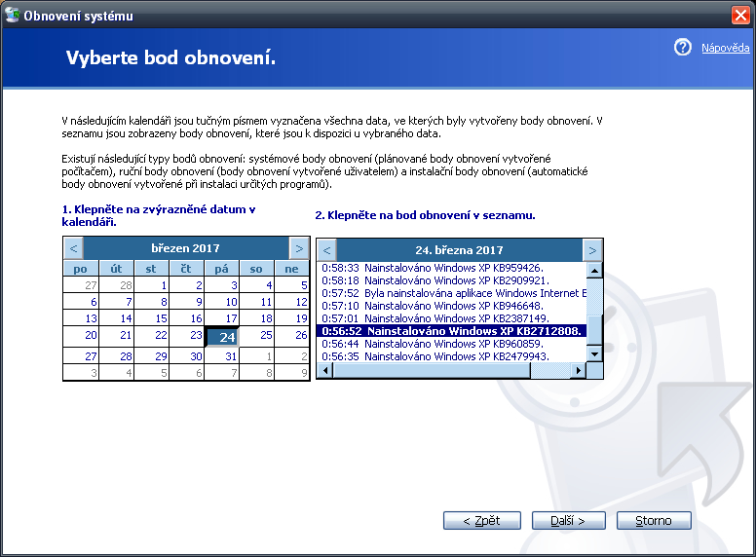Select March 17 in the calendar
Viewport: 756px width, 557px height.
[x=222, y=318]
